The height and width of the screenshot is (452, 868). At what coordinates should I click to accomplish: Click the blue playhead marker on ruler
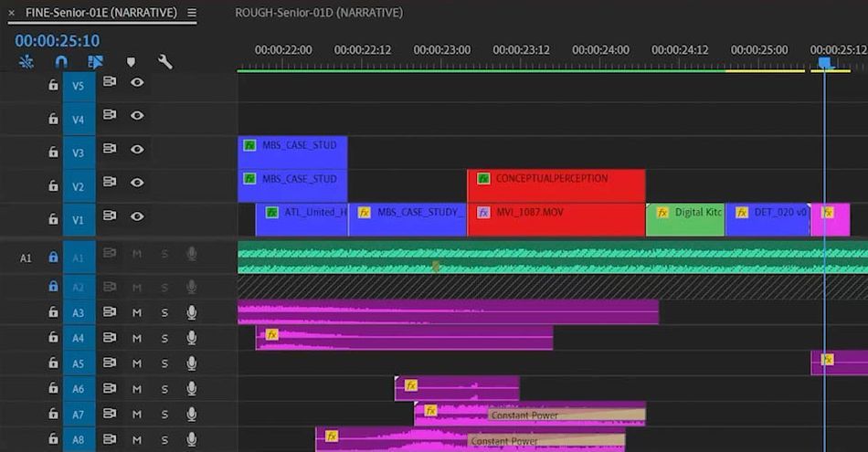pyautogui.click(x=824, y=63)
